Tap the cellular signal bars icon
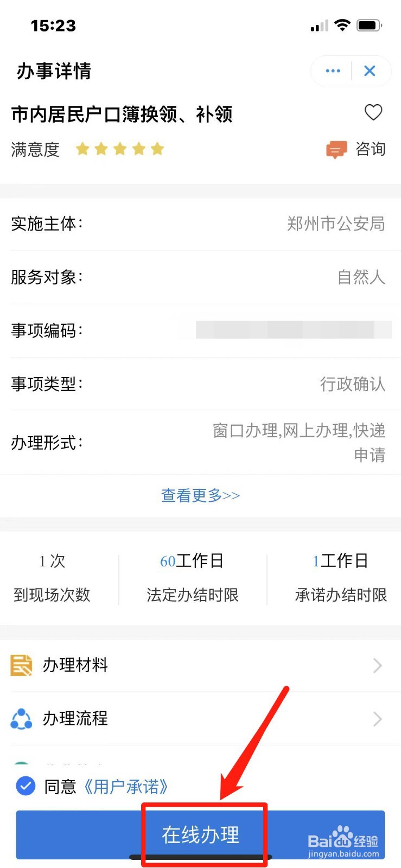401x868 pixels. click(x=320, y=25)
